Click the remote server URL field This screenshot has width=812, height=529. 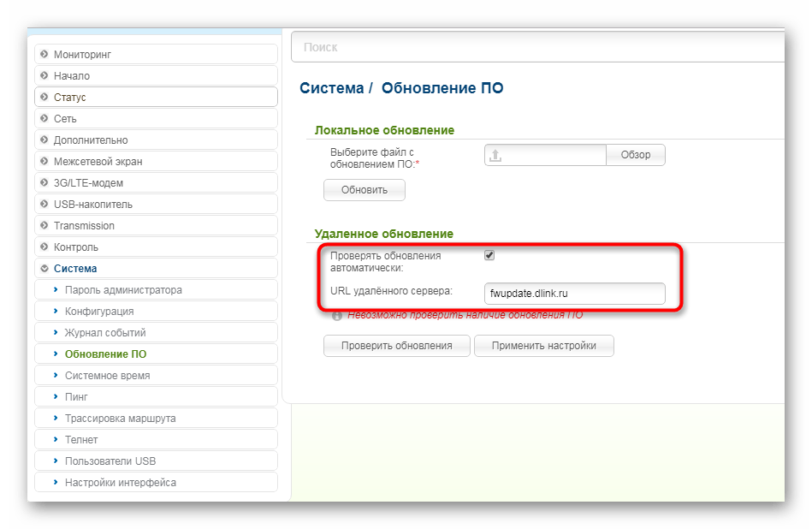pos(573,294)
